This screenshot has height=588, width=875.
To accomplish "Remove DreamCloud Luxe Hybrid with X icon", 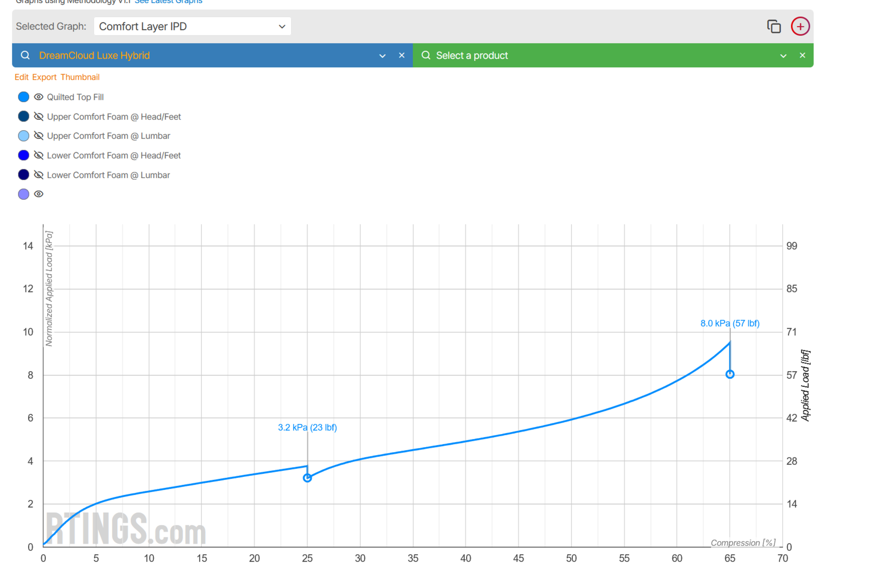I will click(x=401, y=56).
